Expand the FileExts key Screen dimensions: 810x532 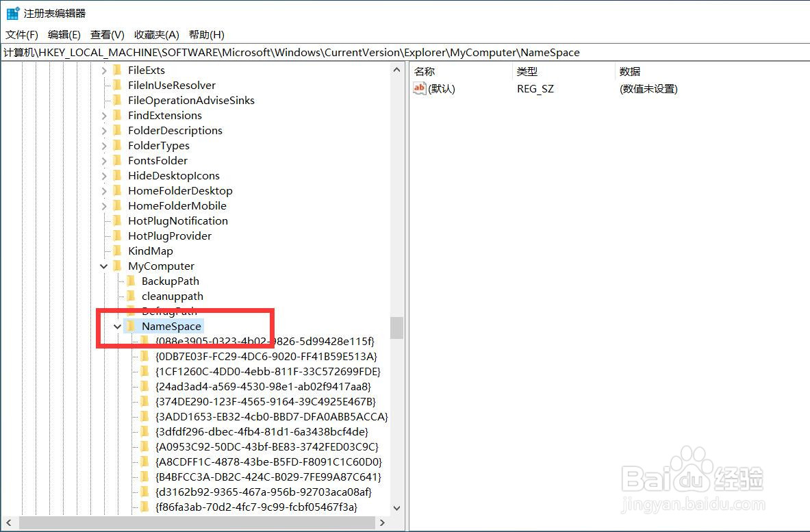coord(104,71)
